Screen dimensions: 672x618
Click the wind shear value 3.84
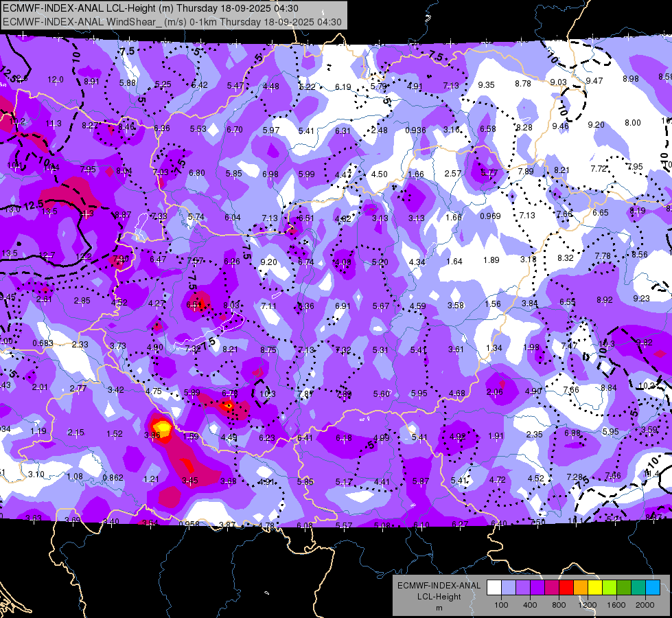coord(530,303)
